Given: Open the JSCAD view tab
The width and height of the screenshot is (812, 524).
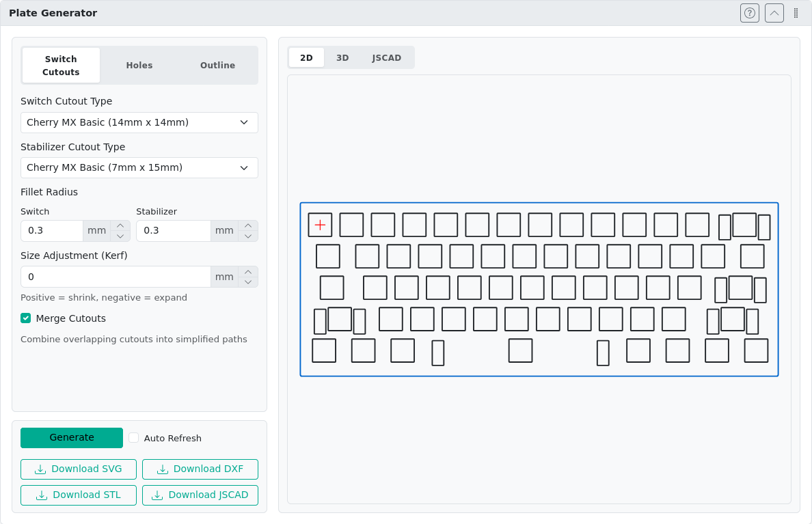Looking at the screenshot, I should (387, 58).
